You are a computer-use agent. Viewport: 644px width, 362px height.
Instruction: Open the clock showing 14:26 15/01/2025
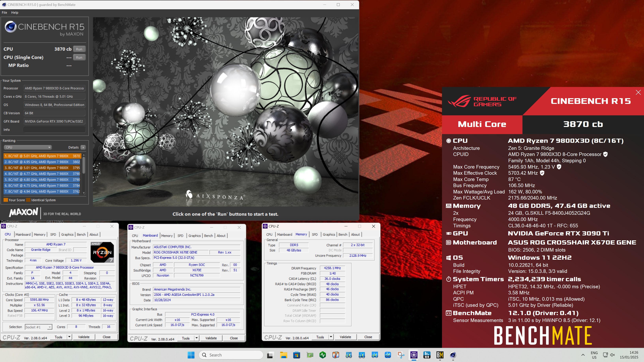629,355
